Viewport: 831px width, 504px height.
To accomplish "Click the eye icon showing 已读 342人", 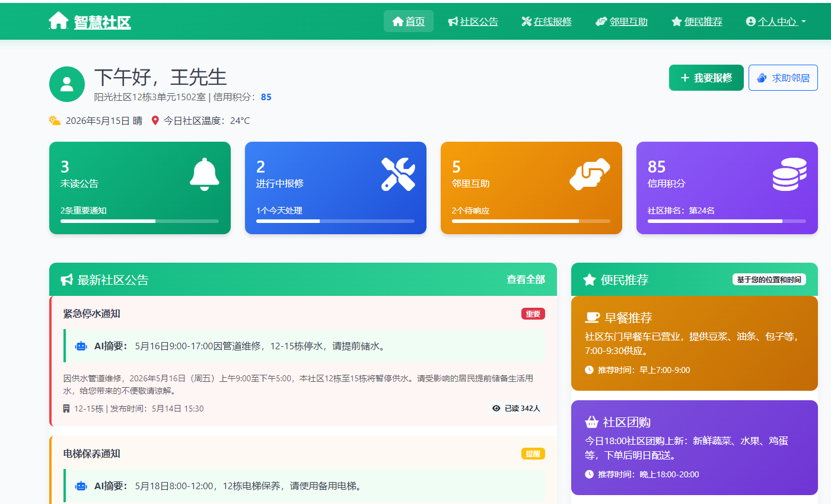I will point(496,409).
